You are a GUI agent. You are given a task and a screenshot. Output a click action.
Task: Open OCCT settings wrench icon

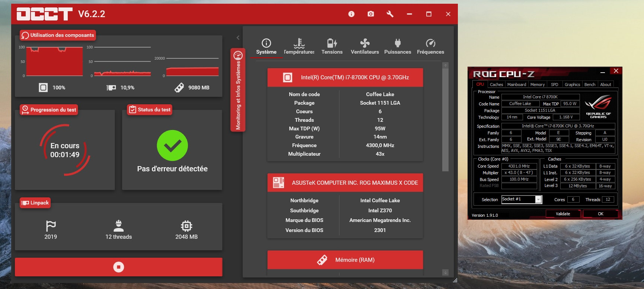tap(390, 14)
